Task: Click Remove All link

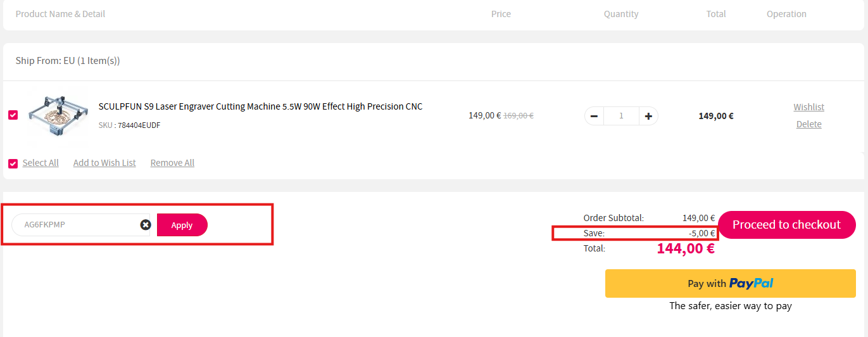Action: click(172, 163)
